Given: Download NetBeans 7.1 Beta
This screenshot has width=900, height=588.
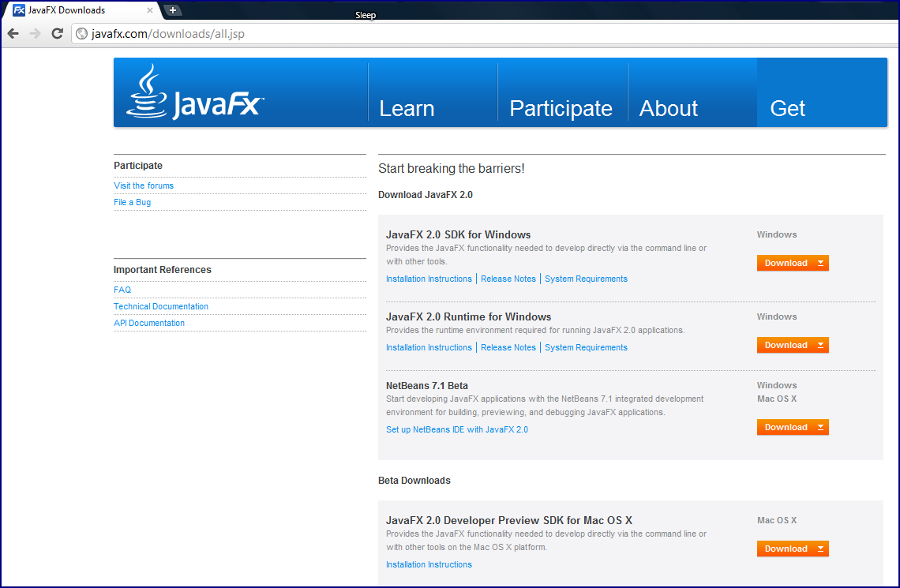Looking at the screenshot, I should 793,427.
